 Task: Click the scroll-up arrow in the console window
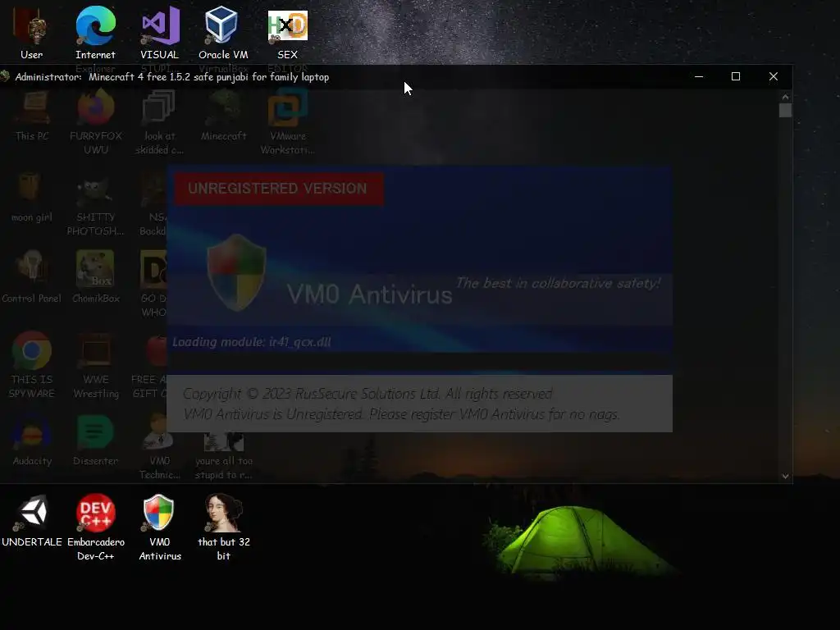tap(785, 97)
